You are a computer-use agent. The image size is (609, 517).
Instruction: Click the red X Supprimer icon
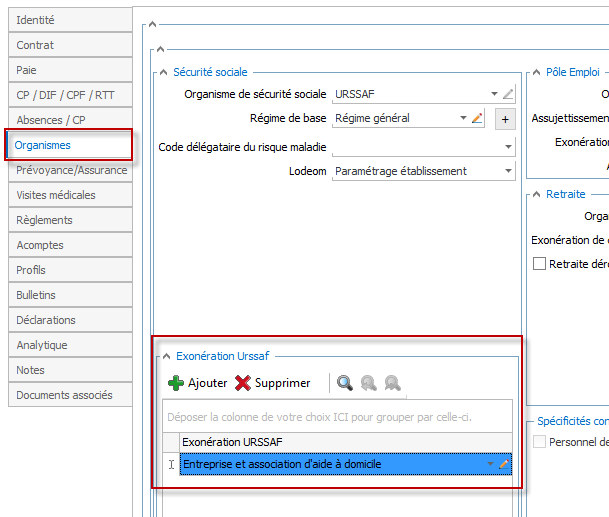tap(243, 383)
